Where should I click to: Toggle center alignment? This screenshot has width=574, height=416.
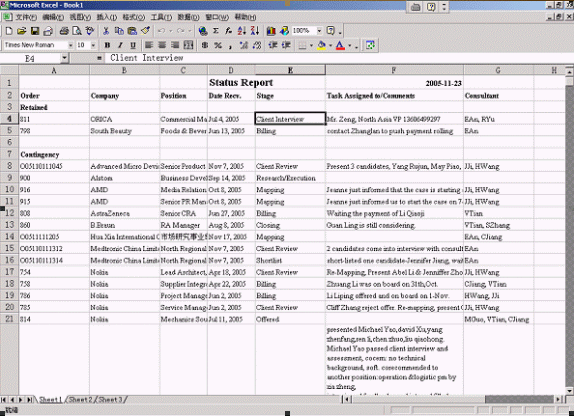point(162,45)
